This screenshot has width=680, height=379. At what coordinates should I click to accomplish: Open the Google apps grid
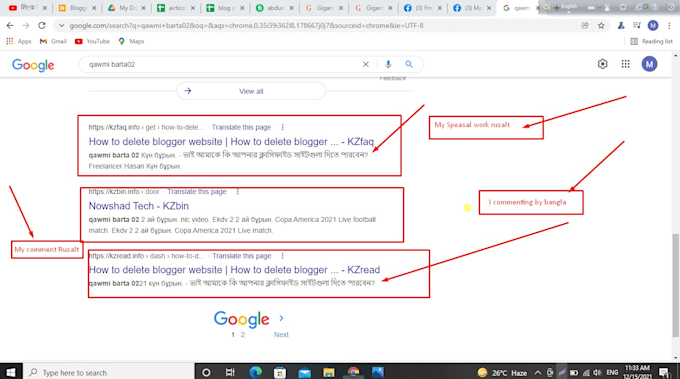[x=625, y=64]
